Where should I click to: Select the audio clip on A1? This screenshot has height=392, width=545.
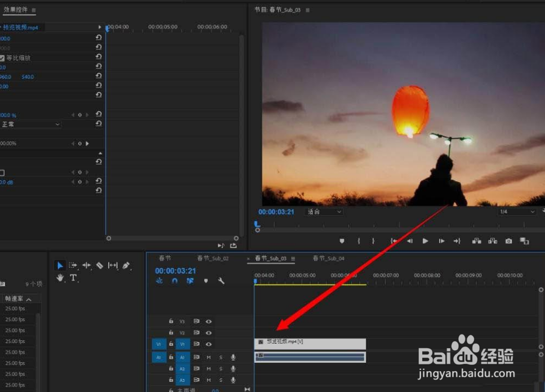(310, 357)
